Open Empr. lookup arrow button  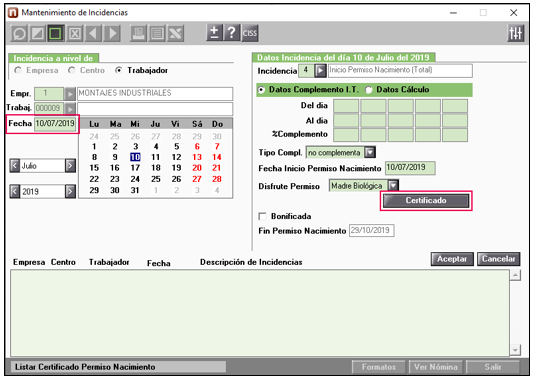(x=70, y=94)
